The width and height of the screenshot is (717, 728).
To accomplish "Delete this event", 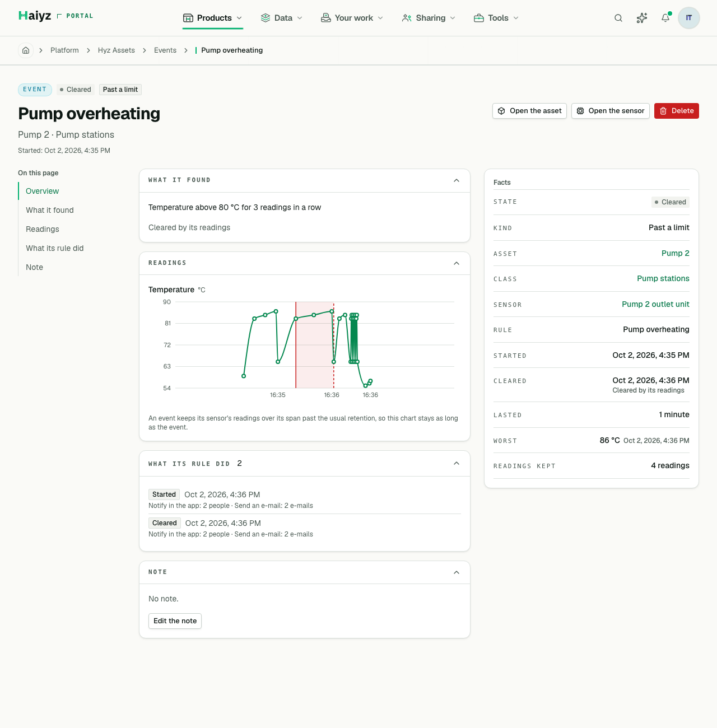I will point(677,111).
